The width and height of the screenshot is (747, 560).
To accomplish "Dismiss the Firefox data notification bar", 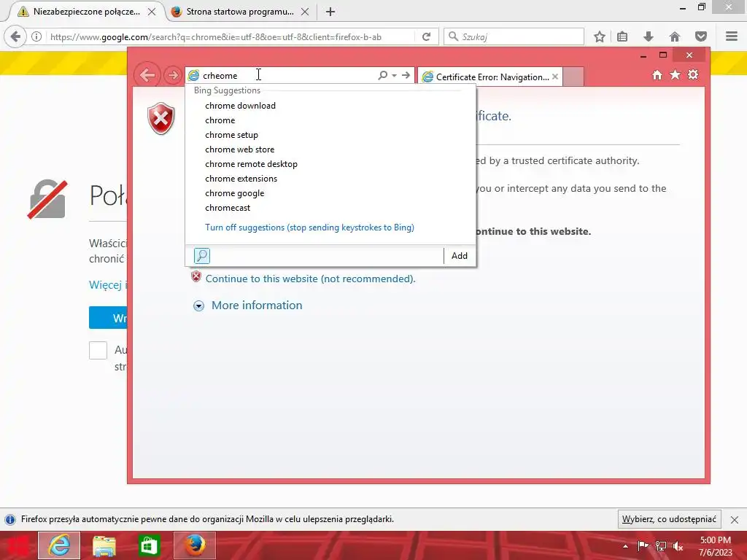I will 735,519.
